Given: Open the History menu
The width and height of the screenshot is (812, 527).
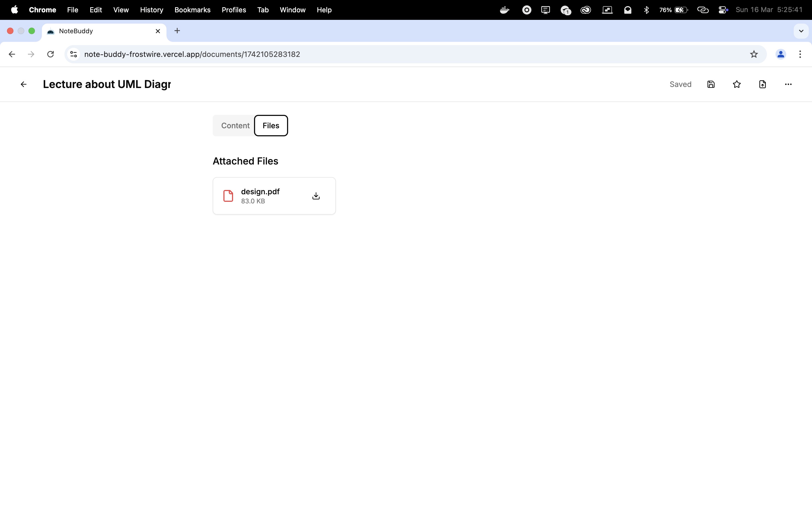Looking at the screenshot, I should click(151, 10).
